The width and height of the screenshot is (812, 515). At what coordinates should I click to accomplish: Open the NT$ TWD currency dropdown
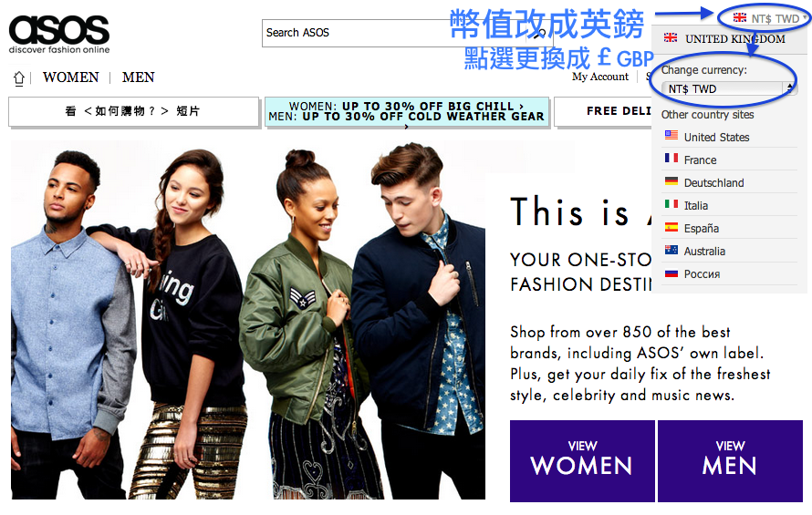point(727,89)
